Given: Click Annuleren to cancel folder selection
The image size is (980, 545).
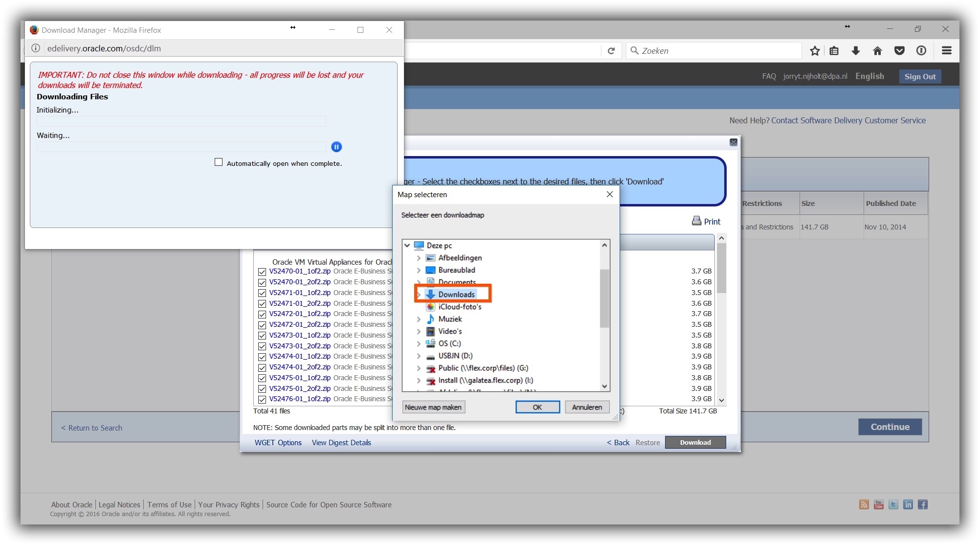Looking at the screenshot, I should point(587,407).
